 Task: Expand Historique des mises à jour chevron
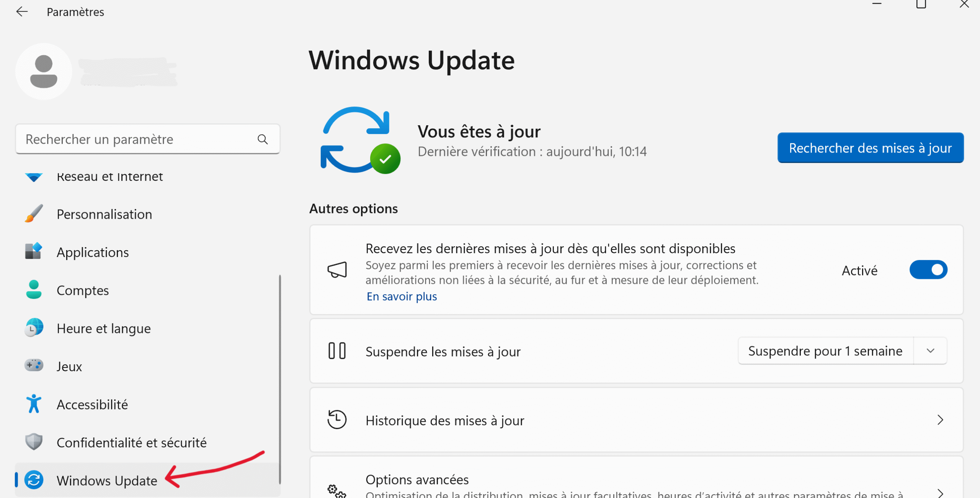[x=940, y=420]
